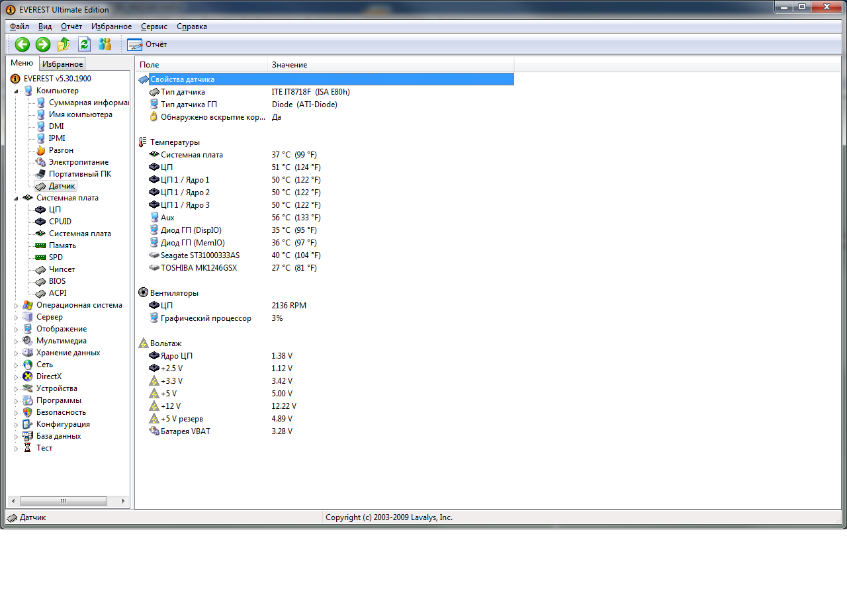Collapse the Компьютер tree node
This screenshot has width=847, height=616.
[x=17, y=91]
